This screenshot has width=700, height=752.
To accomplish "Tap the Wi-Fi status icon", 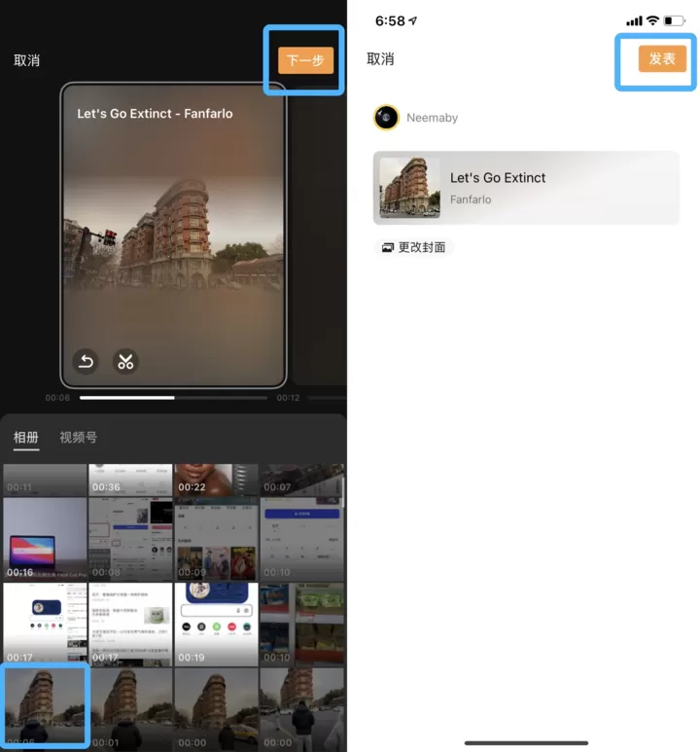I will 652,20.
